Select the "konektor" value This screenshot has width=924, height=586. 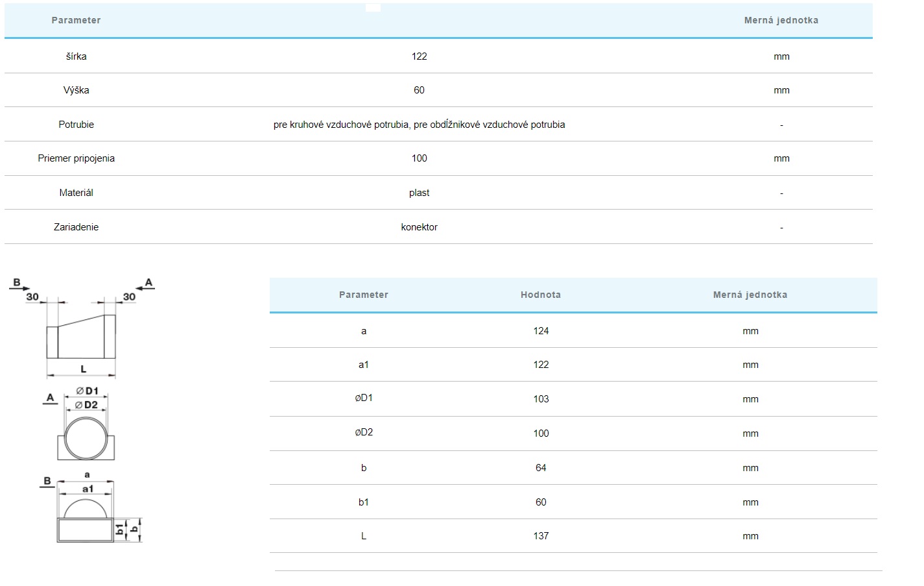(419, 227)
